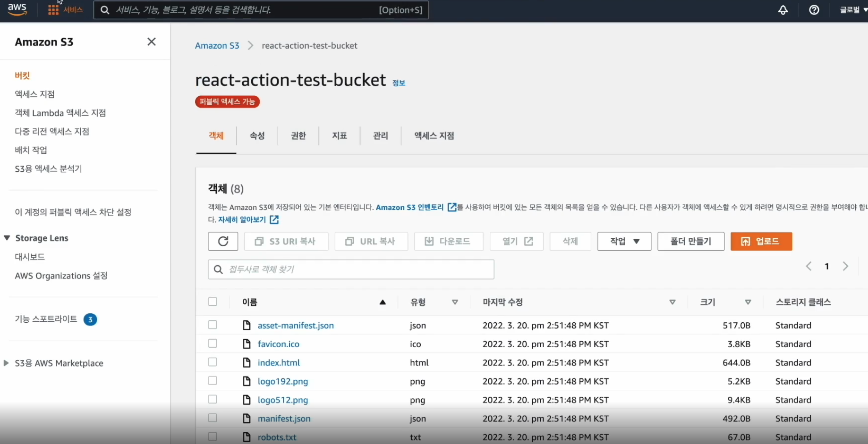The image size is (868, 444).
Task: Open 버킷 in the sidebar
Action: coord(22,75)
